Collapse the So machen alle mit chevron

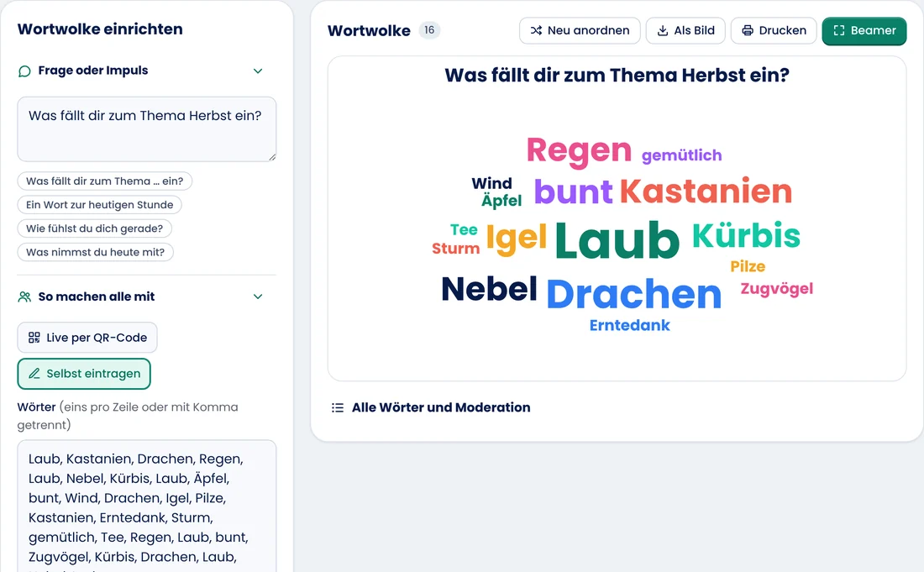point(258,296)
